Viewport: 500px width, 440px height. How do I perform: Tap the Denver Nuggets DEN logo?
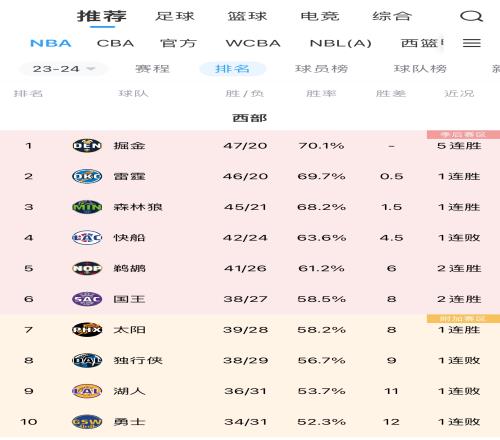87,145
